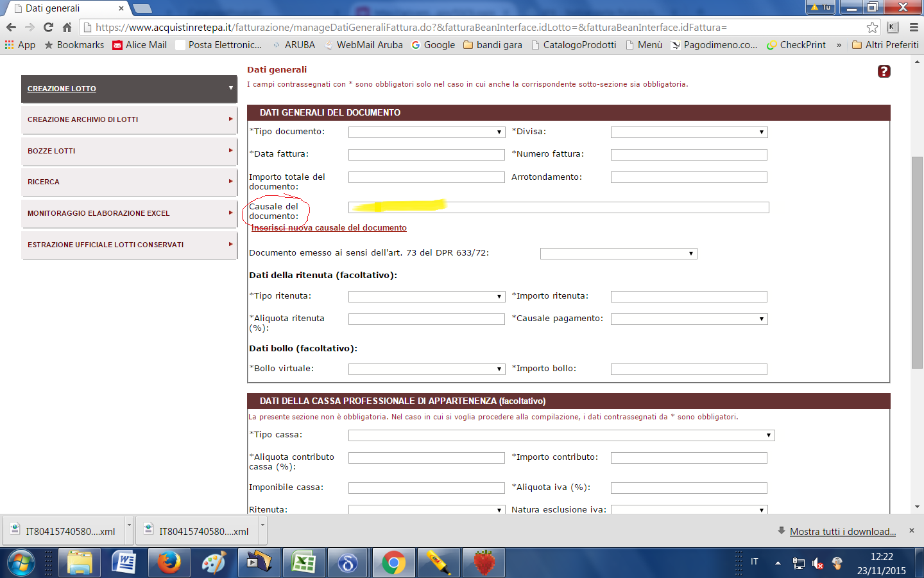
Task: Show more bookmarks with the » chevron
Action: [x=839, y=45]
